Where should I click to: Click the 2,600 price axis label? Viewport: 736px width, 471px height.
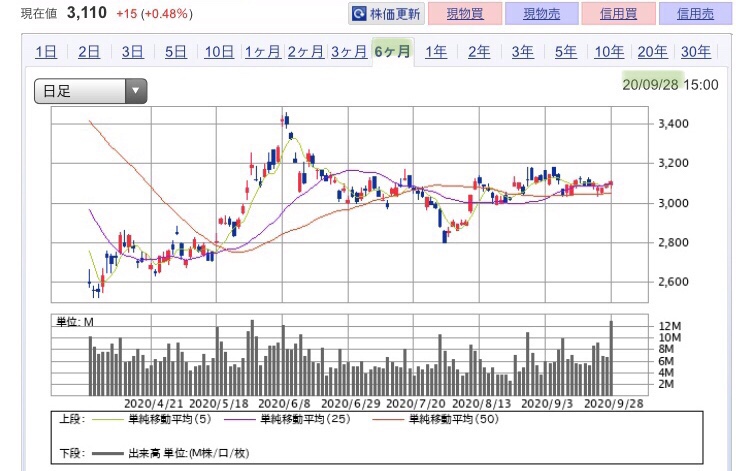point(674,282)
